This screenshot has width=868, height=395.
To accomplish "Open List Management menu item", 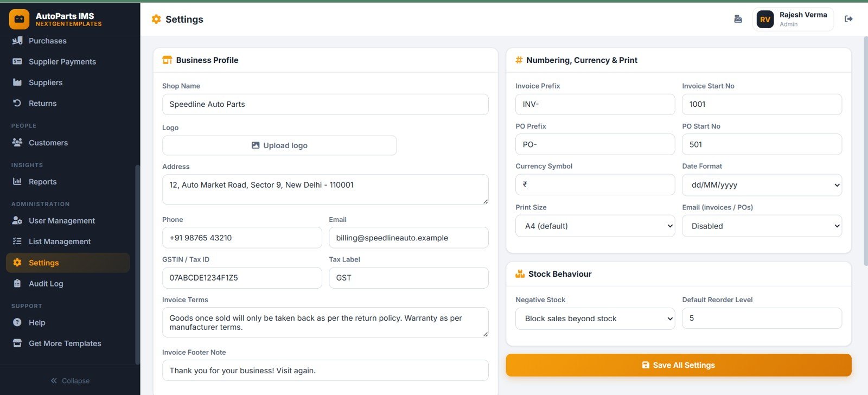I will [x=68, y=241].
